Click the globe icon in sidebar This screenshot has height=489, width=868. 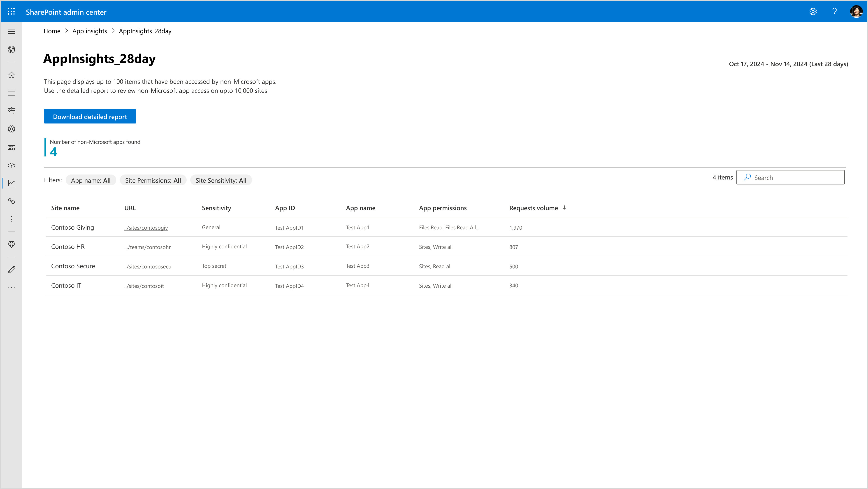pyautogui.click(x=12, y=50)
